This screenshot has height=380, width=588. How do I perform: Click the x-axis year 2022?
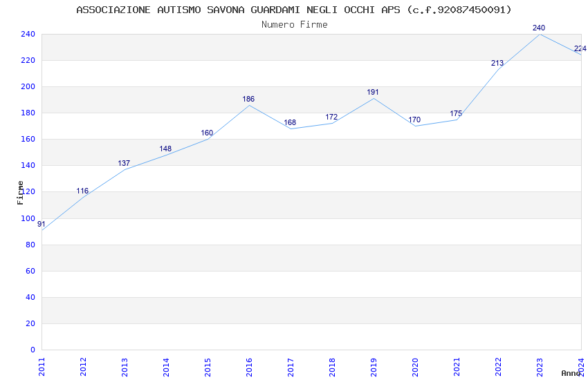498,367
